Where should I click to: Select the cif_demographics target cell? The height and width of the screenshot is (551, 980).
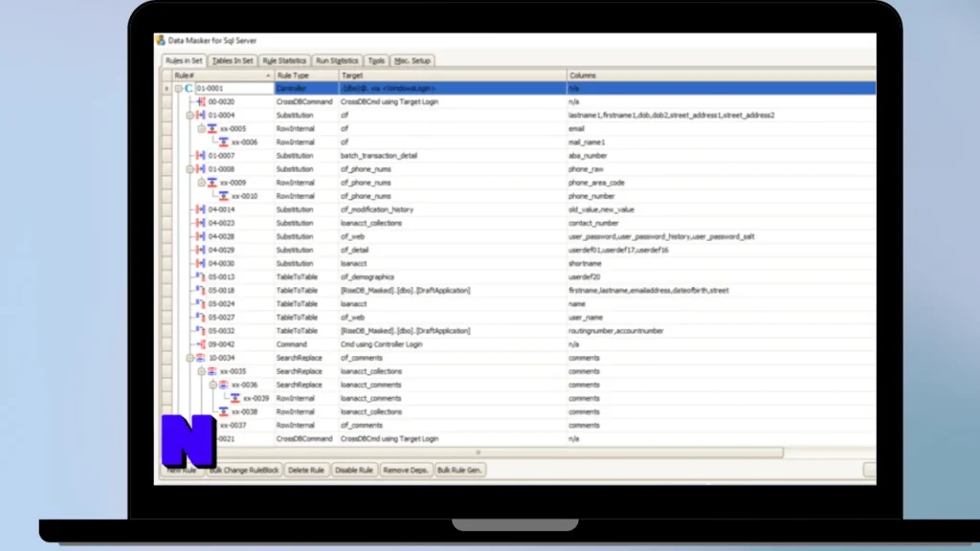(453, 276)
